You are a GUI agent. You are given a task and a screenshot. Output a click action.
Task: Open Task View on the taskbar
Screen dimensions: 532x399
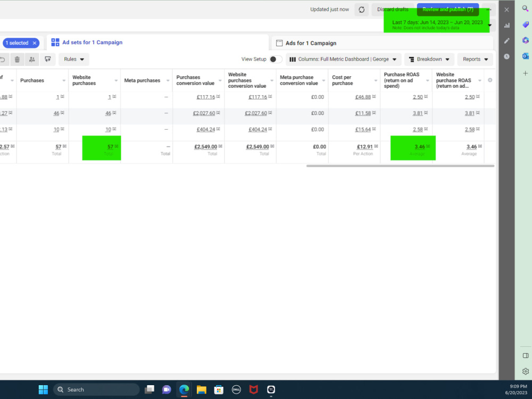click(149, 389)
